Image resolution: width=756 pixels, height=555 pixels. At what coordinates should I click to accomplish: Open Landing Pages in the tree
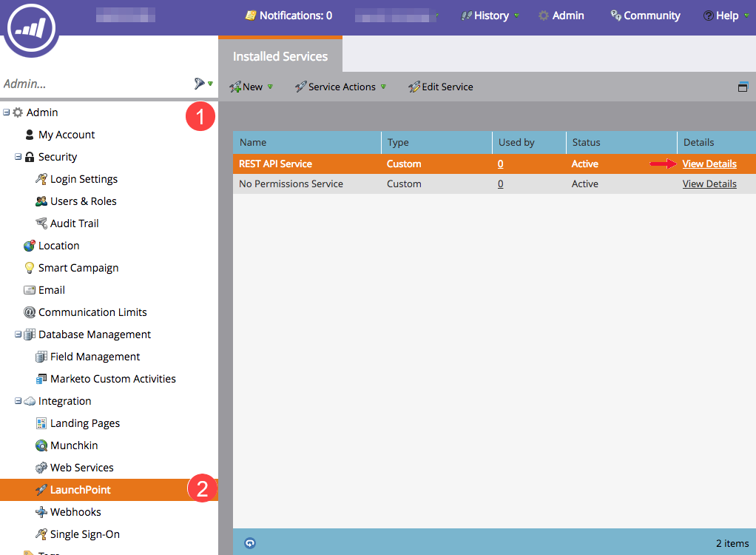tap(85, 423)
